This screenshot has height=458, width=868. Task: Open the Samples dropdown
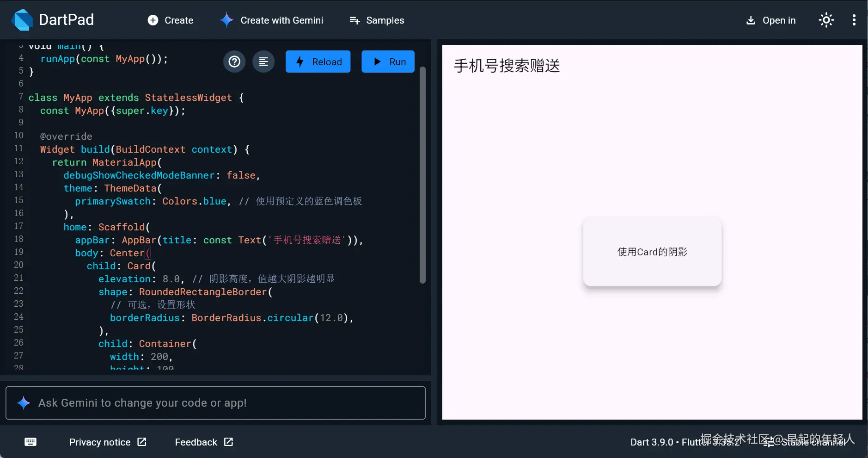pyautogui.click(x=377, y=20)
